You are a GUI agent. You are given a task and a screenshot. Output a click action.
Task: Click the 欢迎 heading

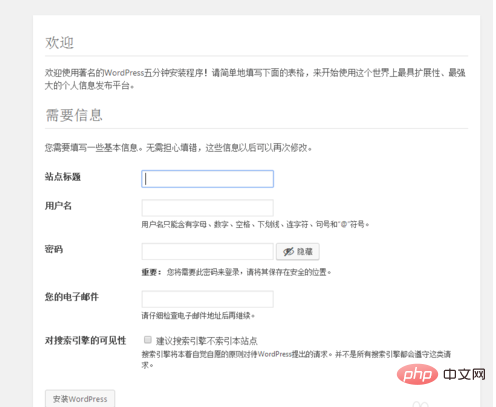tap(59, 43)
